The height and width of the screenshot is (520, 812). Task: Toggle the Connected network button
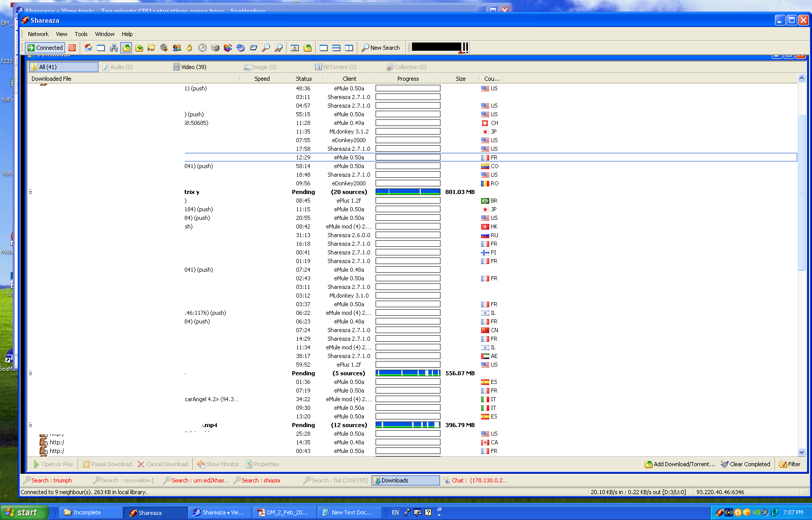[45, 48]
